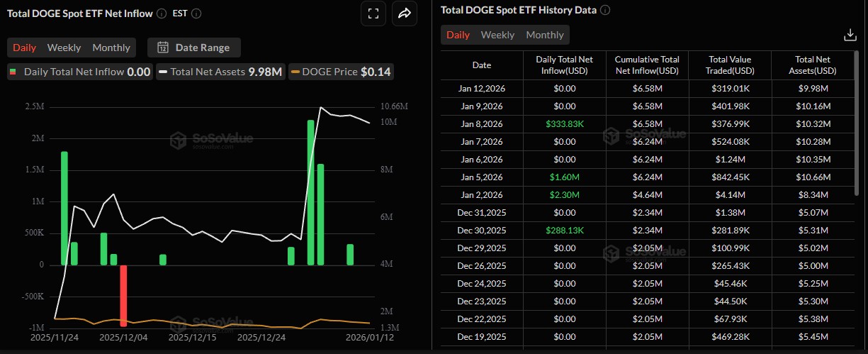Show Monthly history data table
The width and height of the screenshot is (868, 354).
pyautogui.click(x=544, y=35)
